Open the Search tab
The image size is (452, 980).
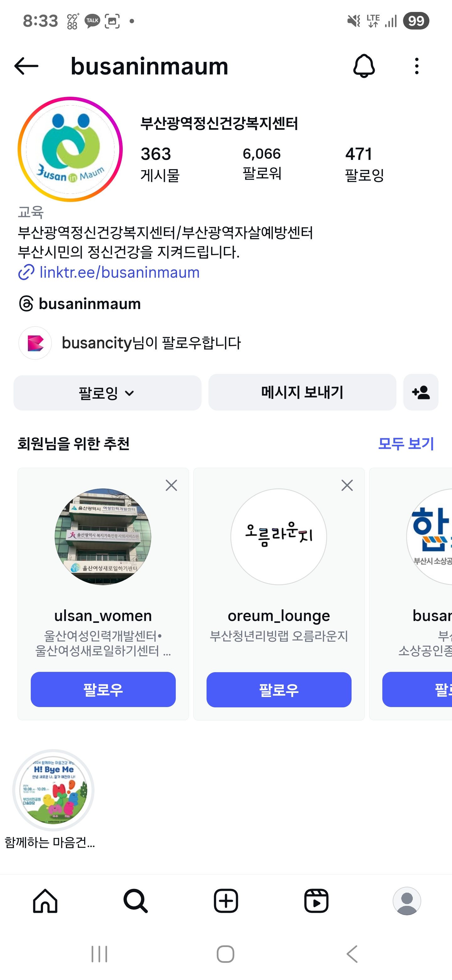135,901
